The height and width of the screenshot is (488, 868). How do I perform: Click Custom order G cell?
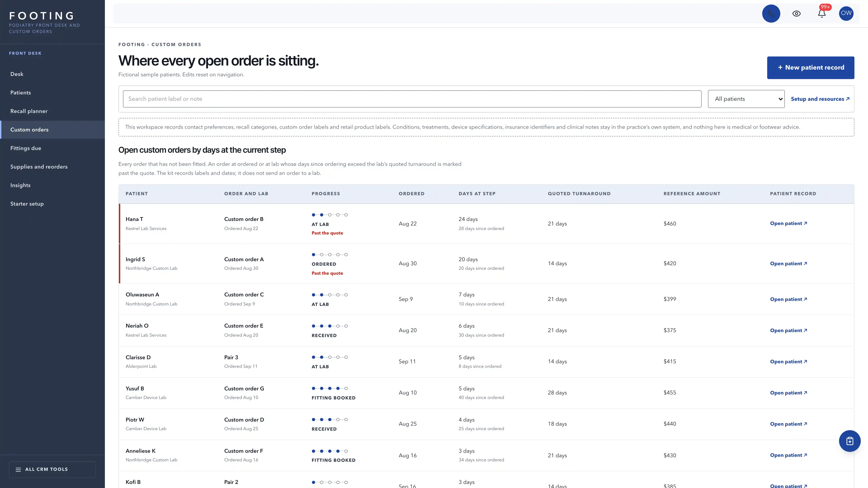coord(244,388)
